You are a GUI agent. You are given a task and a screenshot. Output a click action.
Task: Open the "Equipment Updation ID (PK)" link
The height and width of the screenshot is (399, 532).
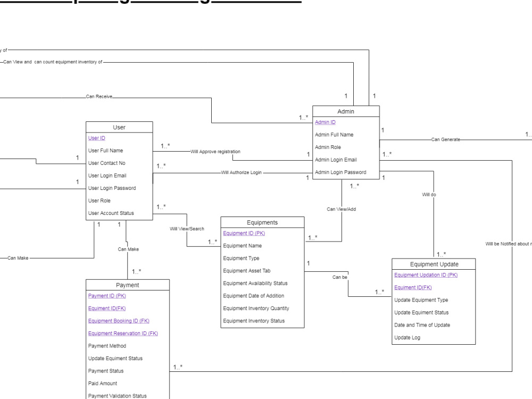click(426, 275)
